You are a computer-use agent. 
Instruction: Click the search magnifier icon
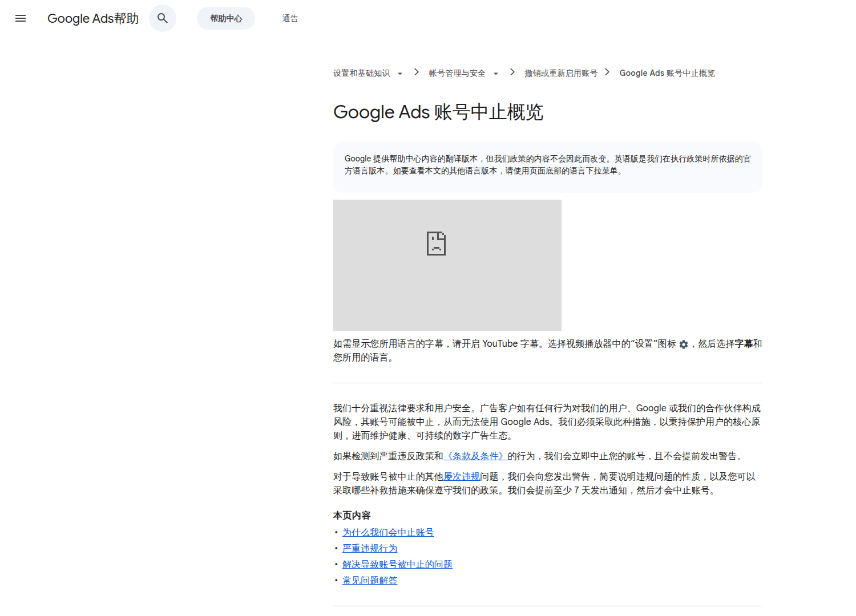(163, 18)
